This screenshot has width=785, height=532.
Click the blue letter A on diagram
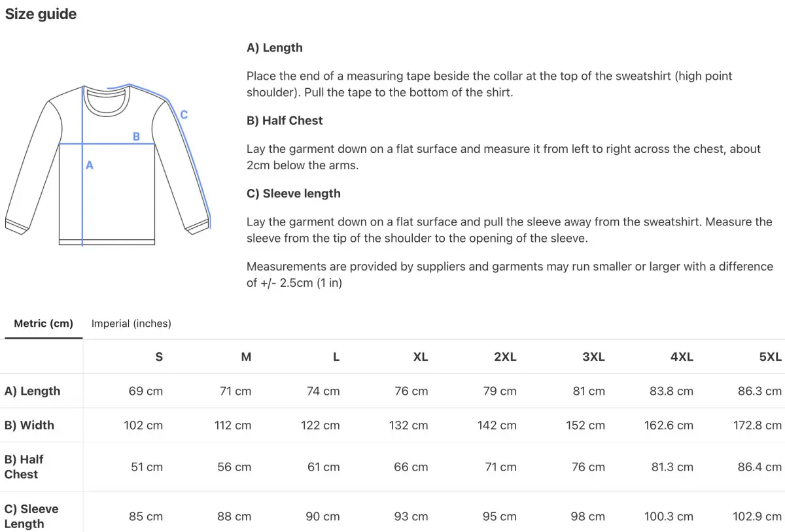coord(90,165)
